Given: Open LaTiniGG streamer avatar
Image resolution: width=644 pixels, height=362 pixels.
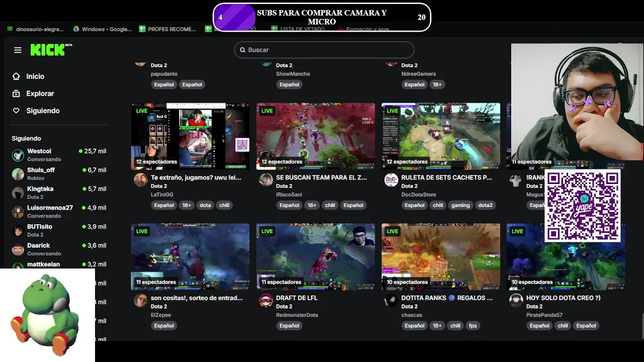Looking at the screenshot, I should click(140, 180).
